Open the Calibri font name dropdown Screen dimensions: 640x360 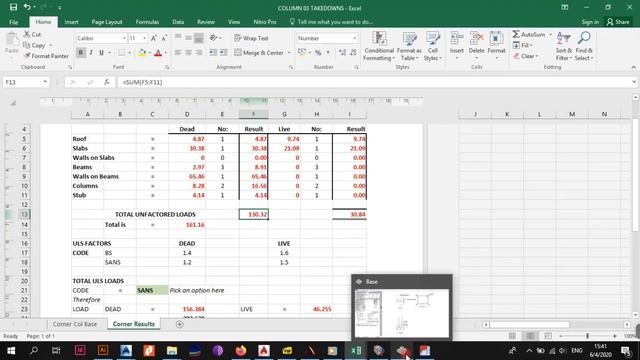124,38
